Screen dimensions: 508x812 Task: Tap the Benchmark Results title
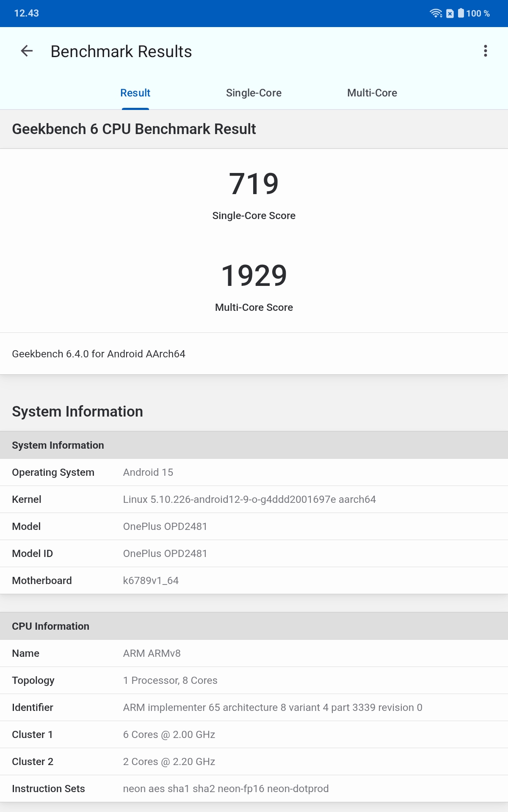(x=121, y=52)
